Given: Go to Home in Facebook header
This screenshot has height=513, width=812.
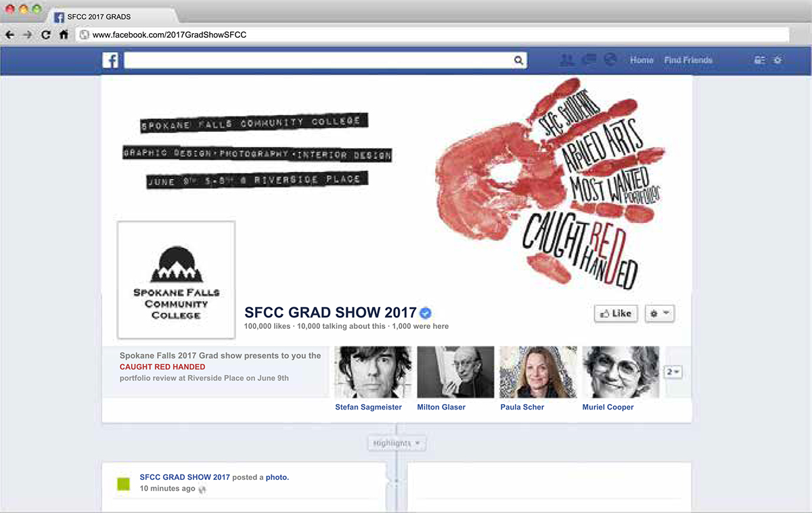Looking at the screenshot, I should point(641,60).
